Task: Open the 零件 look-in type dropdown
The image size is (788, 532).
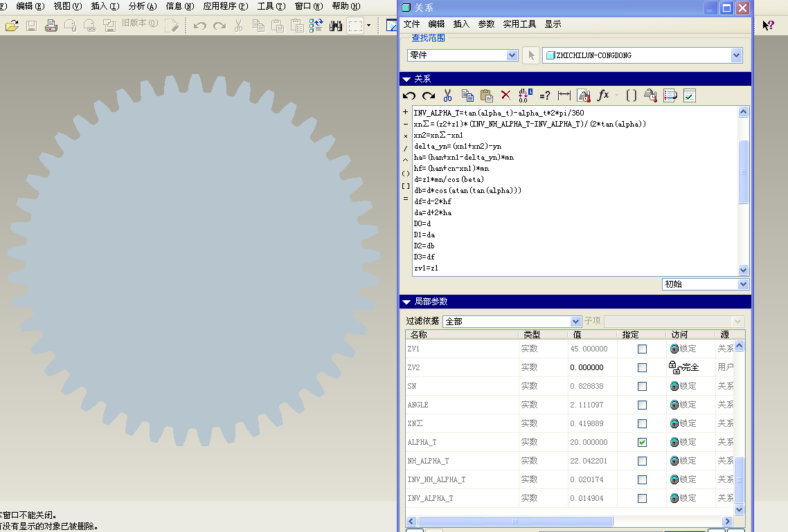Action: [x=512, y=55]
